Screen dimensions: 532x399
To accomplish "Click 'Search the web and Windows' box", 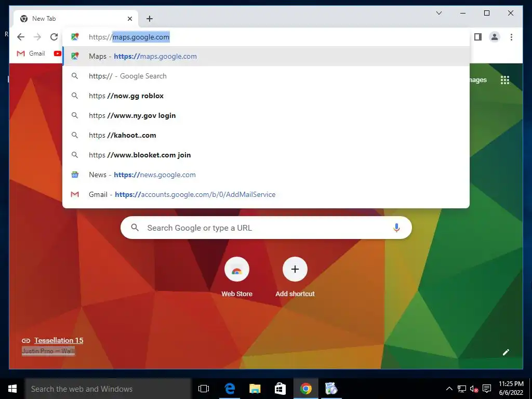I will coord(108,389).
